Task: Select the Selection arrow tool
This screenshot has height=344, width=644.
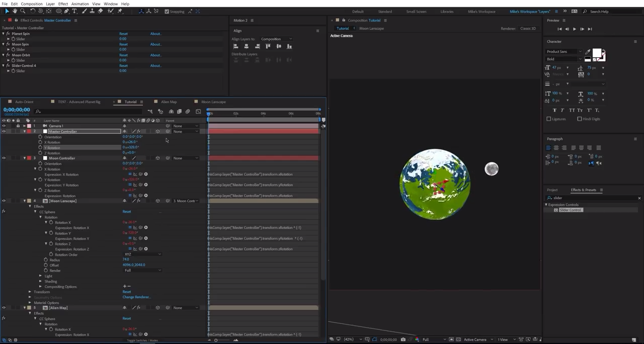Action: pyautogui.click(x=7, y=11)
